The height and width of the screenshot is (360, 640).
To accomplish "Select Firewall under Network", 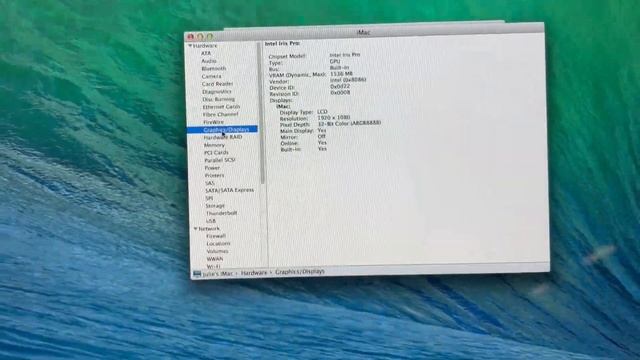I will [216, 236].
